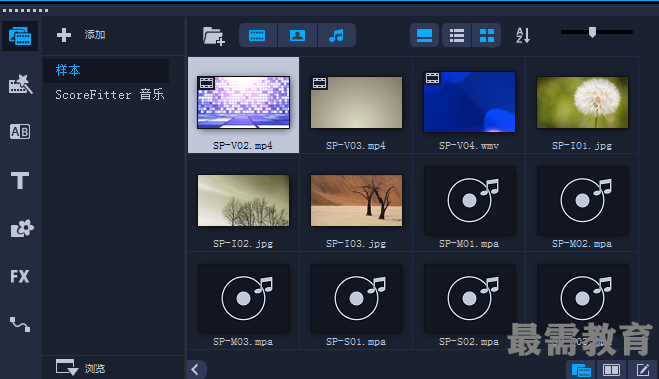This screenshot has width=659, height=379.
Task: Select SP-V02.mp4 video thumbnail
Action: tap(244, 102)
